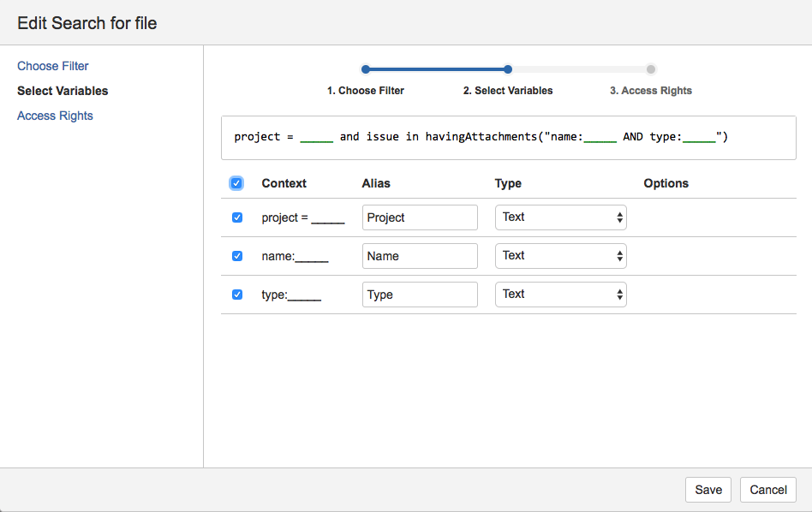Uncheck the select-all checkbox in the table header

[236, 183]
